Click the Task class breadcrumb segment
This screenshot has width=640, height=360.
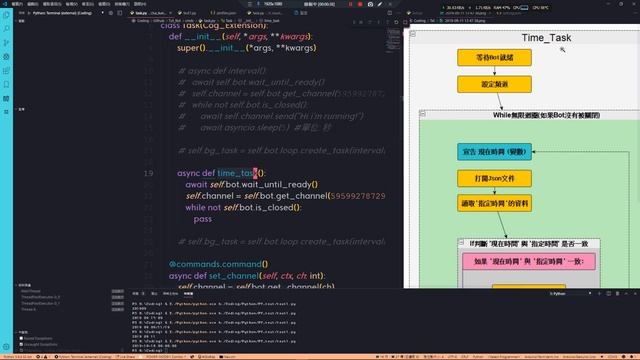point(226,20)
